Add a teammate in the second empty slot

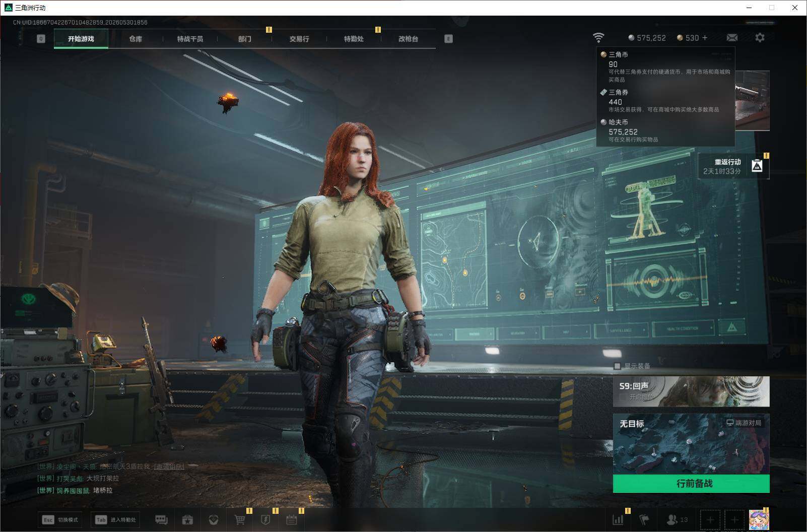pyautogui.click(x=734, y=519)
